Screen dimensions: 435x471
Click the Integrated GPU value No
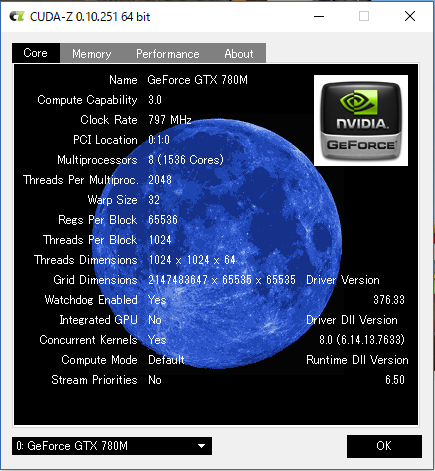point(155,320)
